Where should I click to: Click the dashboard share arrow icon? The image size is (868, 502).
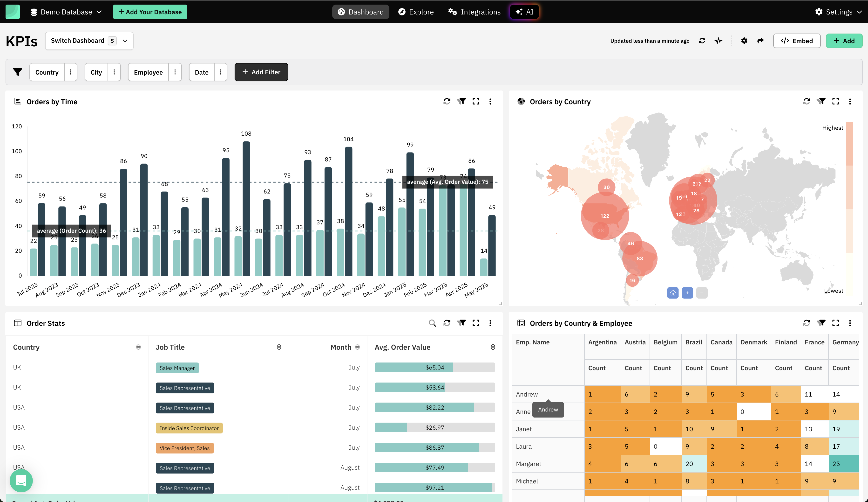(x=760, y=41)
